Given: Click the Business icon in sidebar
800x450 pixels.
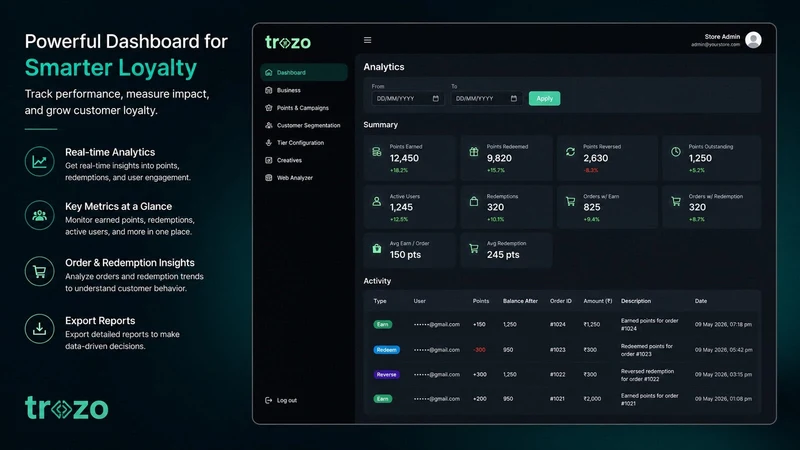Looking at the screenshot, I should [269, 90].
